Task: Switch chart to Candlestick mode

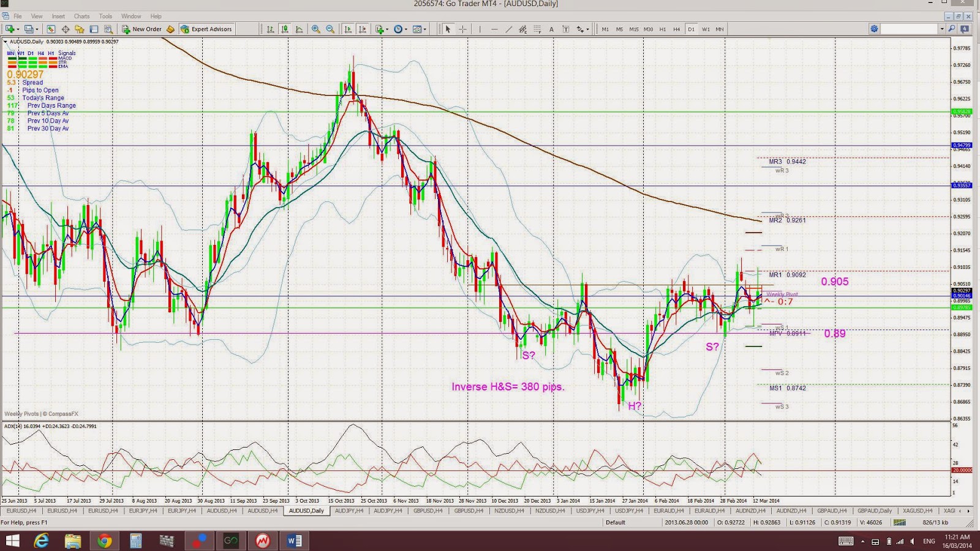Action: point(285,29)
